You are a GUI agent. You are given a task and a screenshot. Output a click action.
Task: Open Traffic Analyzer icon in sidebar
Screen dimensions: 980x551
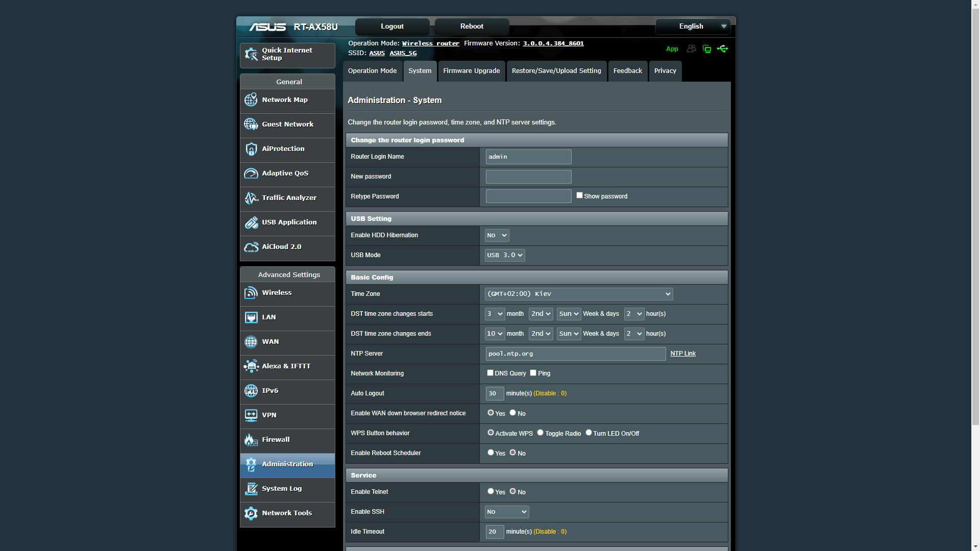[x=251, y=198]
